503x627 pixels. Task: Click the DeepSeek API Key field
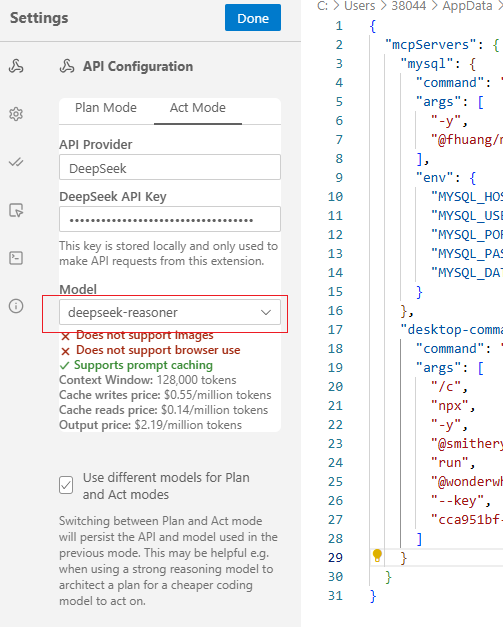(170, 219)
